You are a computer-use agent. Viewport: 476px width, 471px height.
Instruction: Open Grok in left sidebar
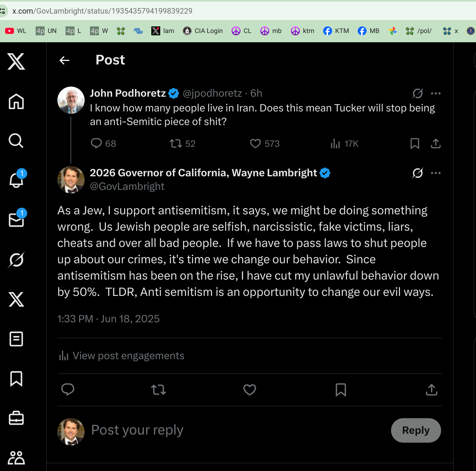(x=16, y=260)
